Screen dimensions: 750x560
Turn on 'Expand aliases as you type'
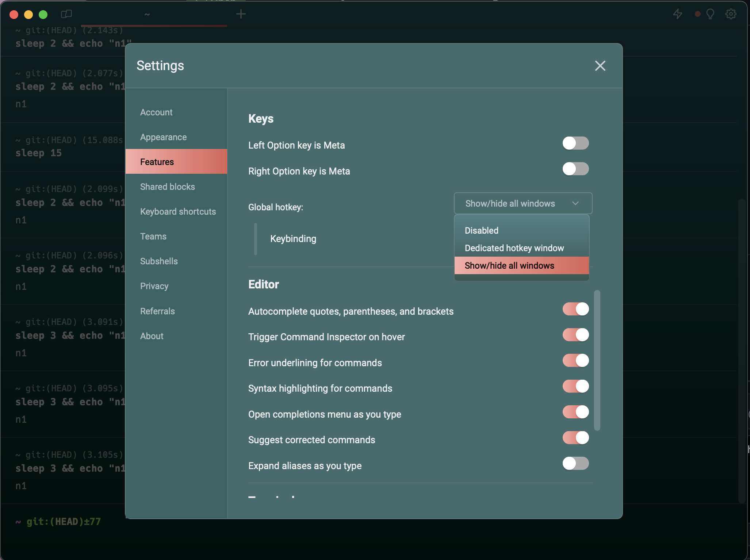(x=576, y=464)
